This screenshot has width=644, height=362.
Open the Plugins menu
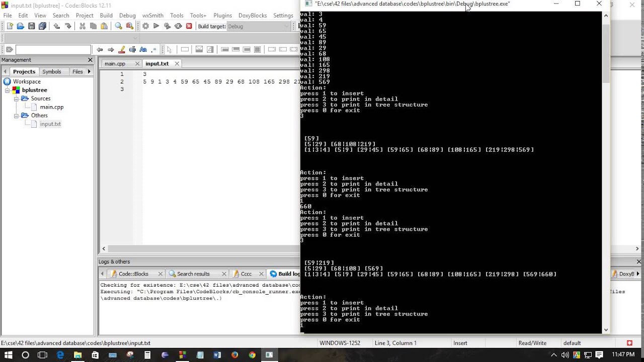click(x=223, y=16)
